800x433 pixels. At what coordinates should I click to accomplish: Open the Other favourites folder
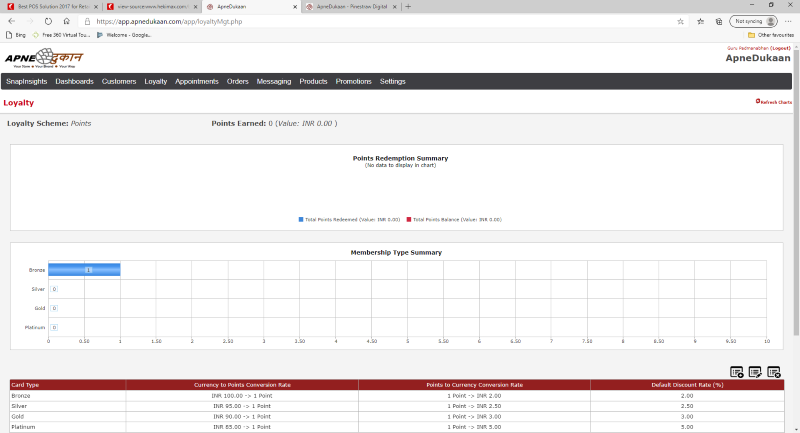coord(765,34)
